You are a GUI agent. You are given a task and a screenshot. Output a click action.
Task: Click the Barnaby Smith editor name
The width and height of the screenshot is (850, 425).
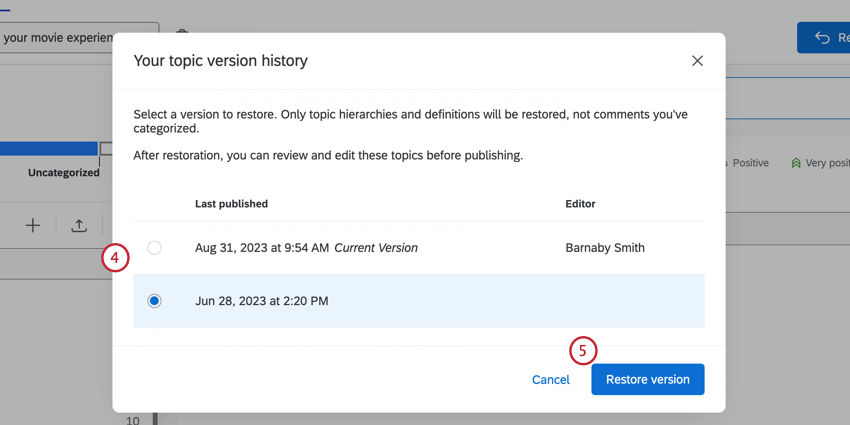click(605, 248)
